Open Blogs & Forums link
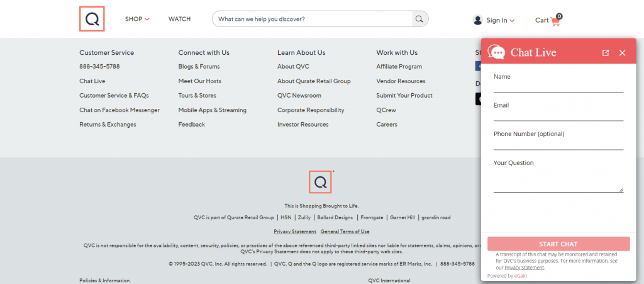 coord(199,66)
